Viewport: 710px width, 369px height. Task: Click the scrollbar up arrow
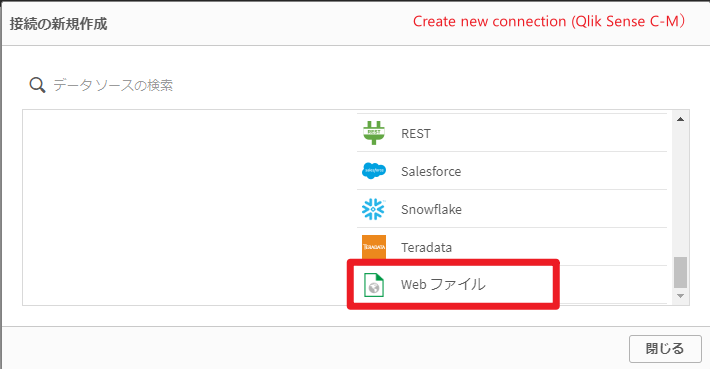pyautogui.click(x=680, y=119)
